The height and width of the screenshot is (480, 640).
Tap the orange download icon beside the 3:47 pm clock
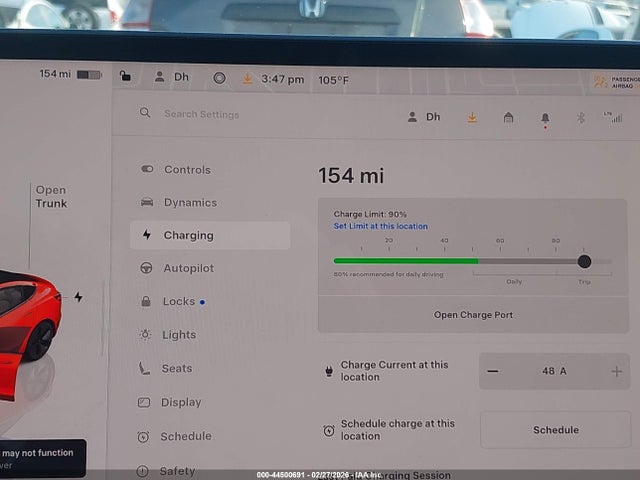247,79
